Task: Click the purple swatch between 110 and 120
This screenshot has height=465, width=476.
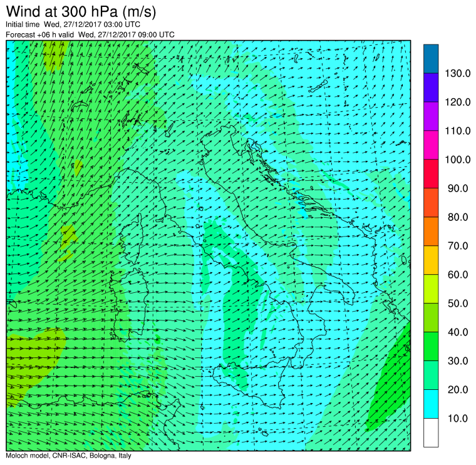Action: point(431,116)
